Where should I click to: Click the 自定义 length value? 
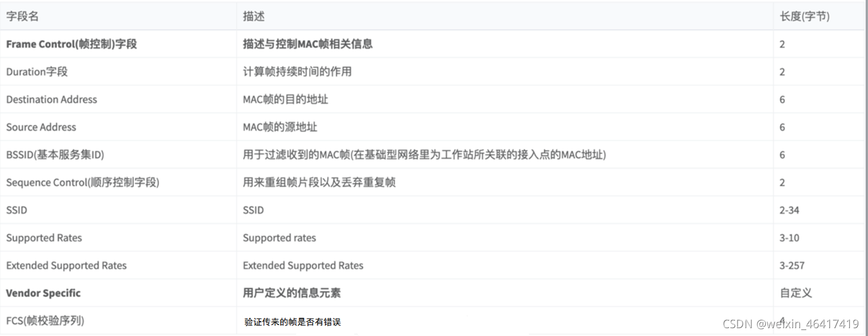click(796, 293)
